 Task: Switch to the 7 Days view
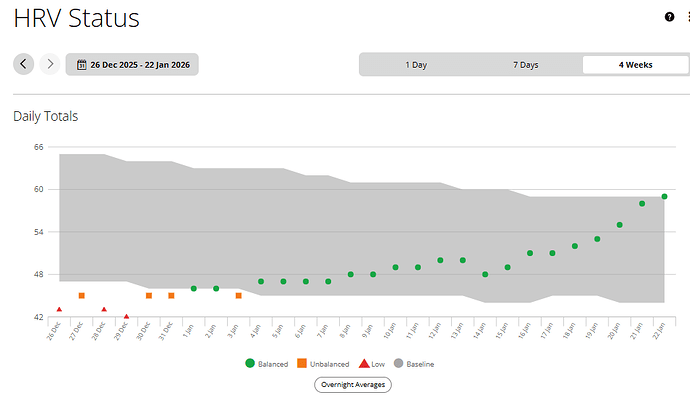click(x=525, y=65)
